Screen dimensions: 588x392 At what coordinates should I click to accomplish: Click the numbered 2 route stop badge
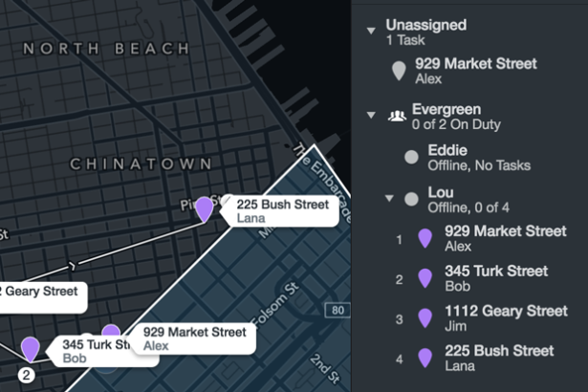(26, 375)
